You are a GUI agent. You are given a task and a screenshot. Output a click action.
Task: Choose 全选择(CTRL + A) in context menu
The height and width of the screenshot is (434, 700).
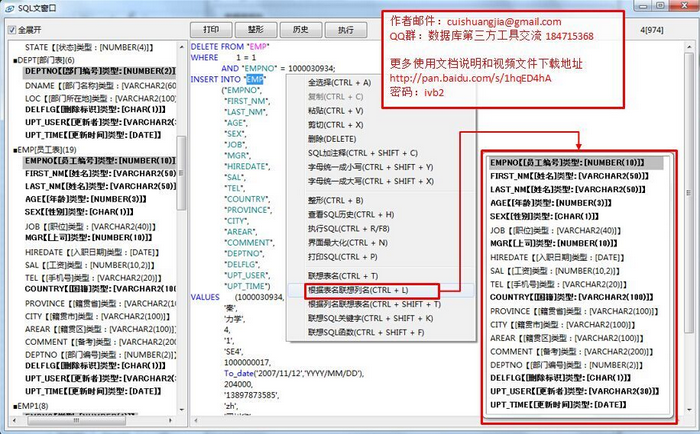pyautogui.click(x=339, y=83)
